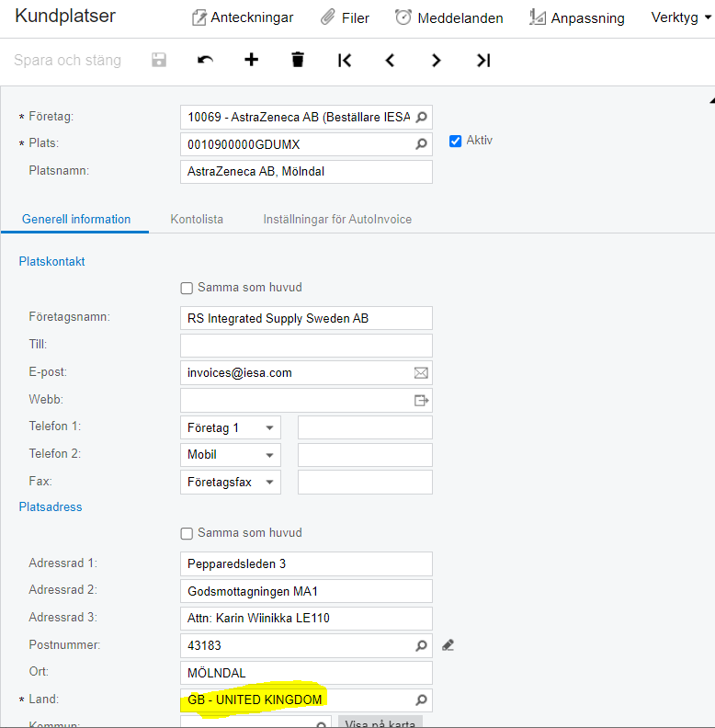Screen dimensions: 715x728
Task: Expand the Telefon 1 type dropdown
Action: [269, 427]
